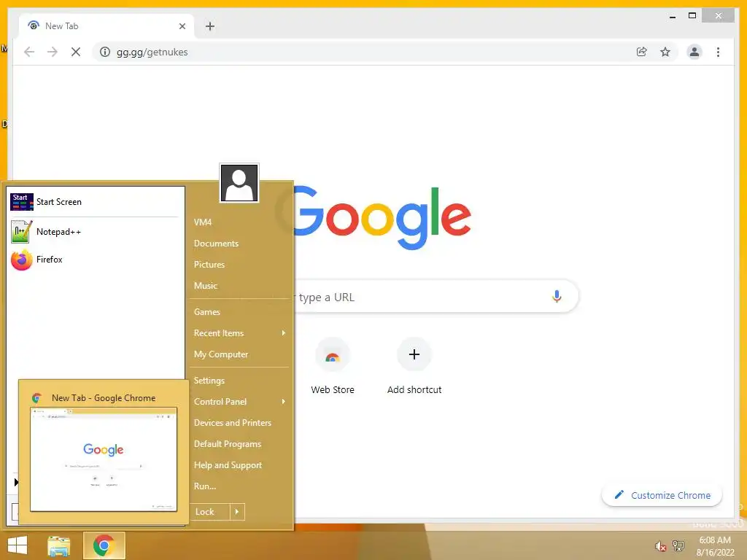Expand Control Panel submenu

pos(240,402)
